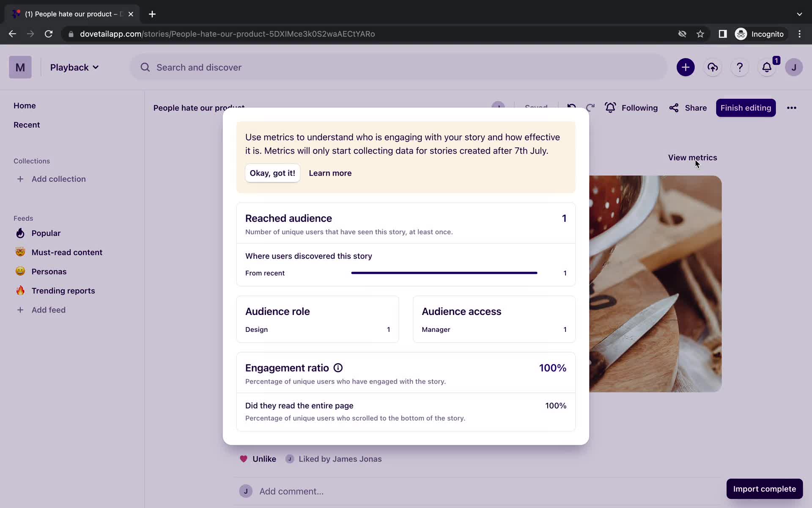Click the Okay got it button
The image size is (812, 508).
pos(272,173)
